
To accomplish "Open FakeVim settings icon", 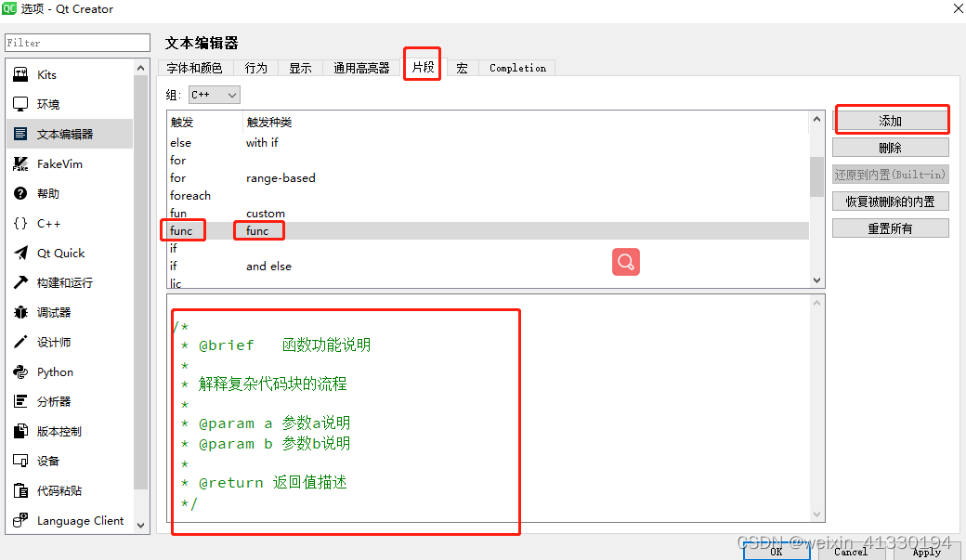I will pos(20,163).
